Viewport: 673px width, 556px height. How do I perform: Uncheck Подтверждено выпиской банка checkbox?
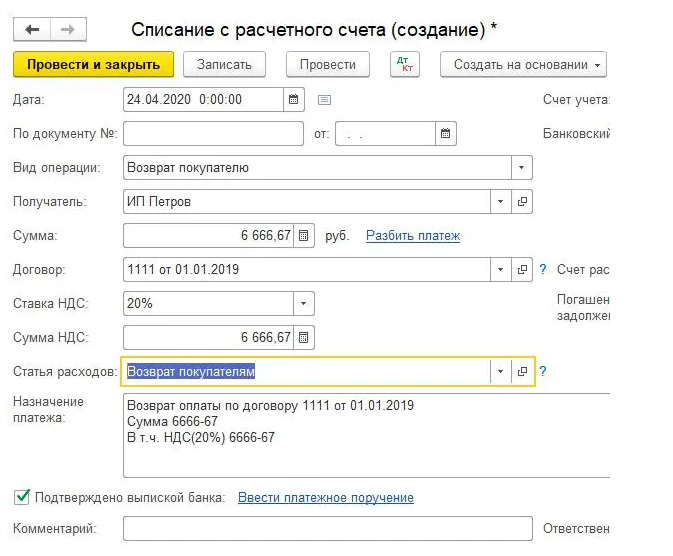(22, 497)
